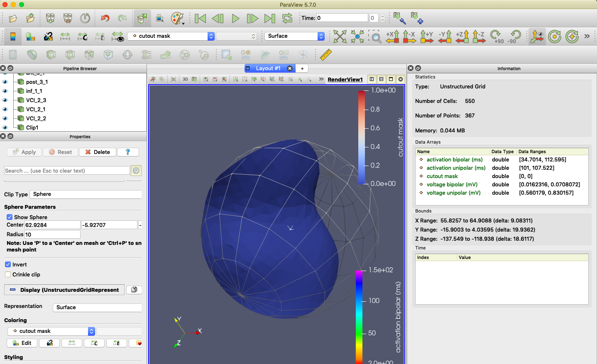Screen dimensions: 597x364
Task: Disable the Invert checkbox
Action: click(8, 264)
